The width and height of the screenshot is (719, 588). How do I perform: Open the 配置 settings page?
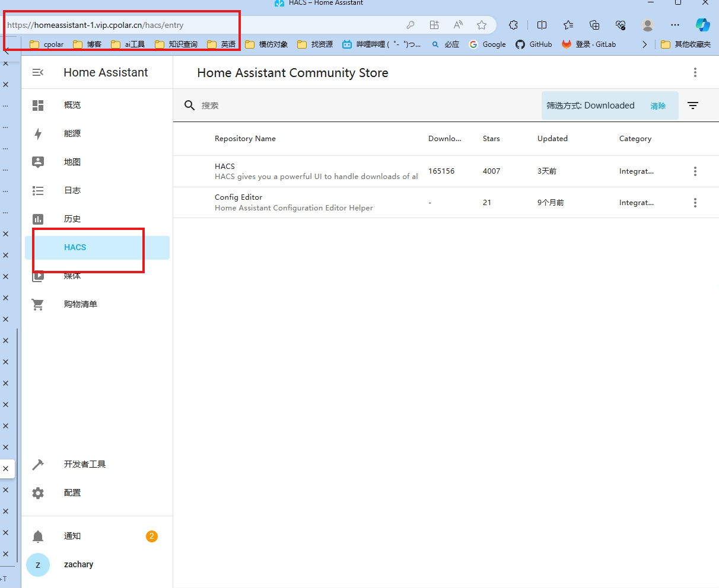72,493
